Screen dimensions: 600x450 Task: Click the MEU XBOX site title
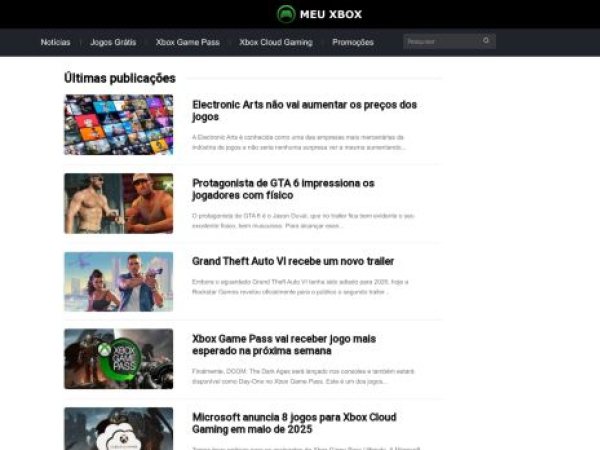coord(331,15)
